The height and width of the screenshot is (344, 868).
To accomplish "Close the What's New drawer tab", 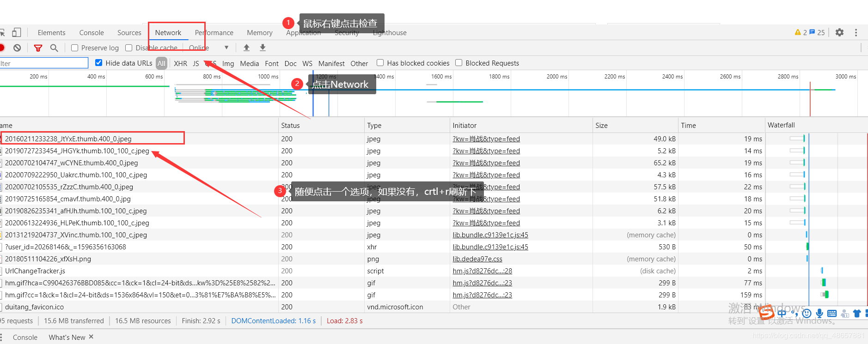I will coord(91,337).
